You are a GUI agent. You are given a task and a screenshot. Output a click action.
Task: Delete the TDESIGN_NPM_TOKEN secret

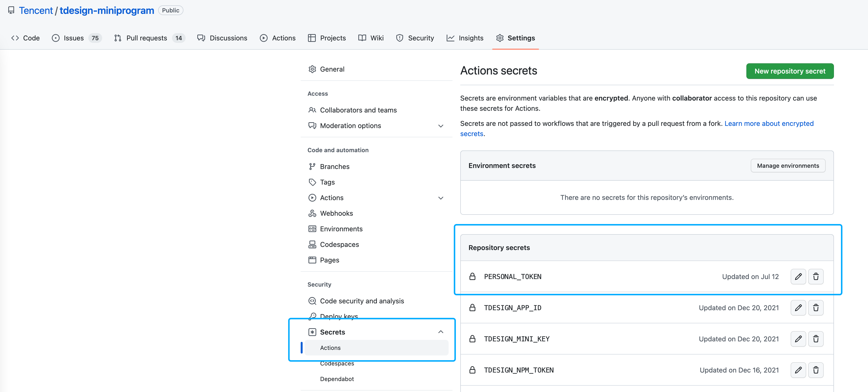tap(816, 370)
